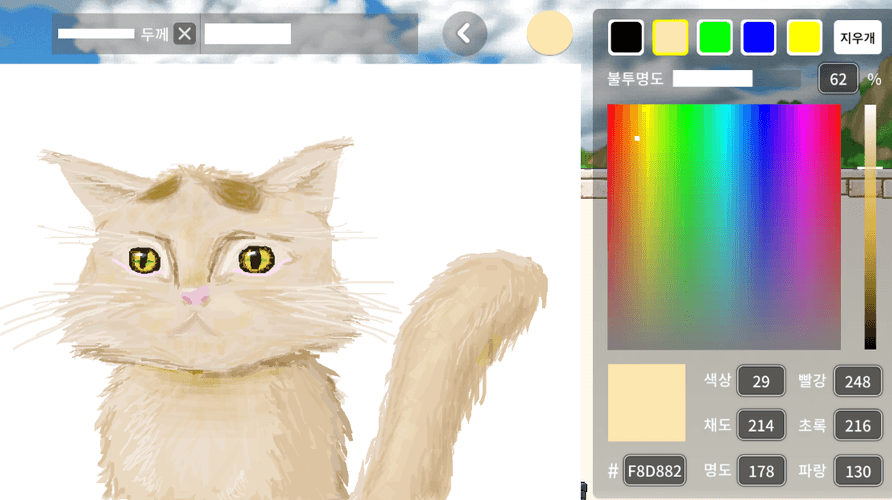
Task: Select the black color preset
Action: [626, 38]
